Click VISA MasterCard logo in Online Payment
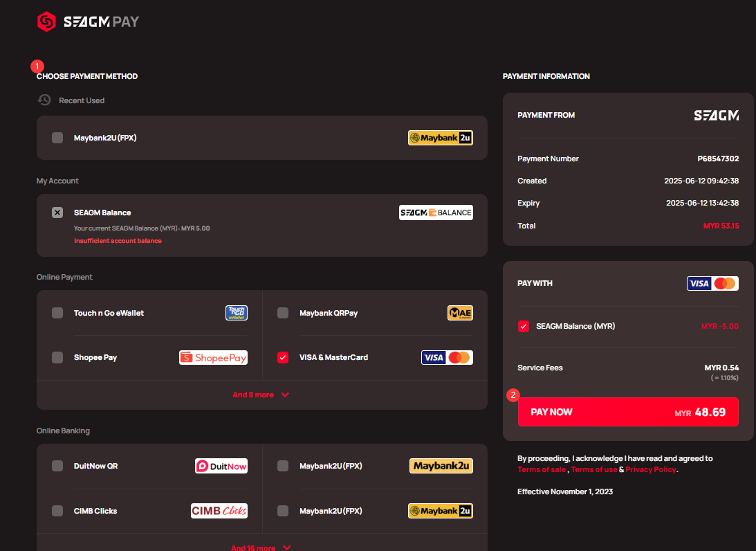 pyautogui.click(x=447, y=357)
